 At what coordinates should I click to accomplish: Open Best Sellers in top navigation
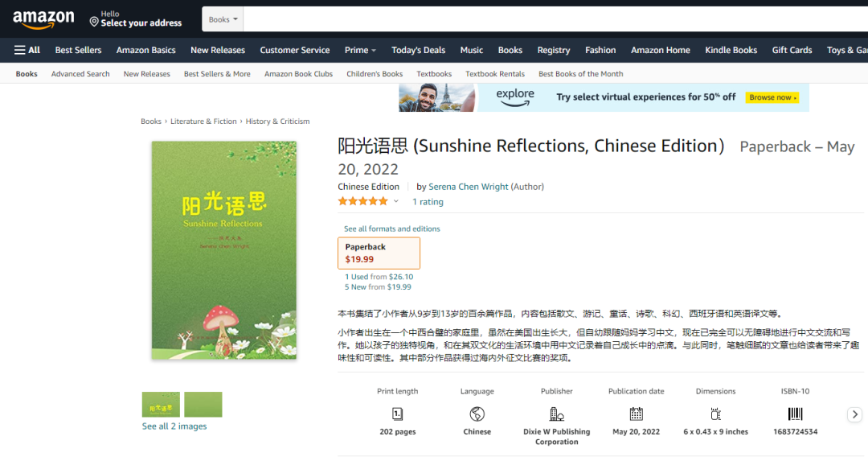tap(78, 50)
